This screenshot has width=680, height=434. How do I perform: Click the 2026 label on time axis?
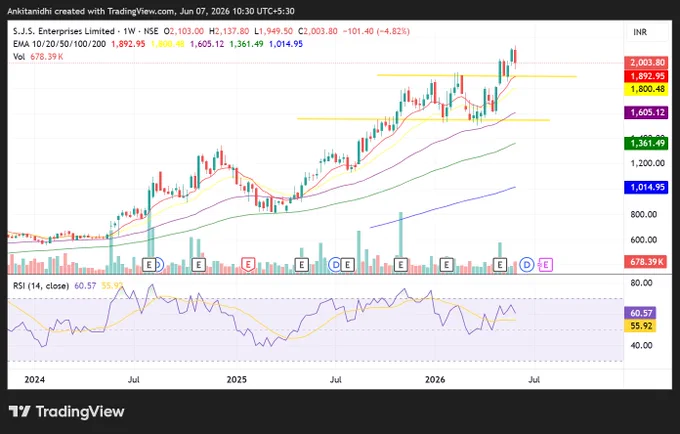[435, 380]
